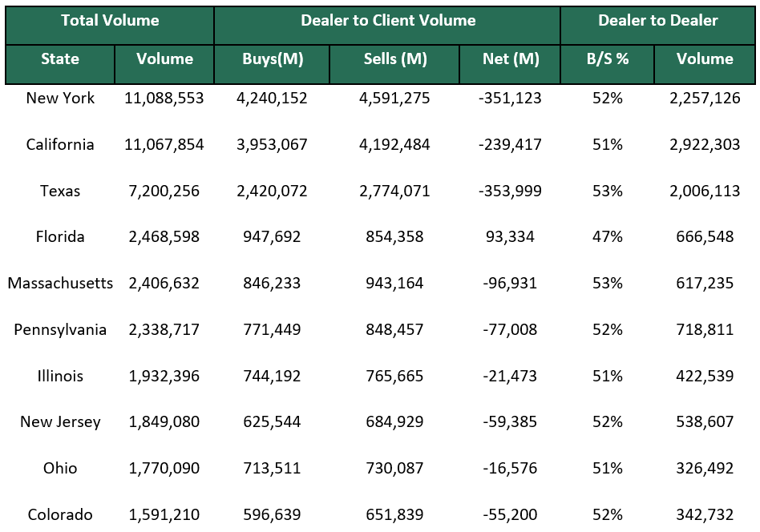The image size is (760, 532).
Task: Click the New York state cell
Action: (60, 99)
